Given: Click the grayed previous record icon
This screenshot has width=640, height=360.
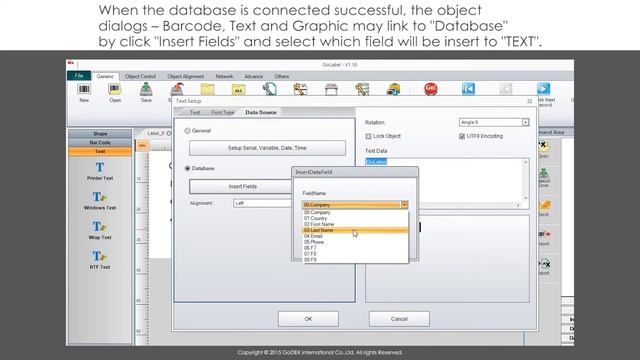Looking at the screenshot, I should coord(506,89).
